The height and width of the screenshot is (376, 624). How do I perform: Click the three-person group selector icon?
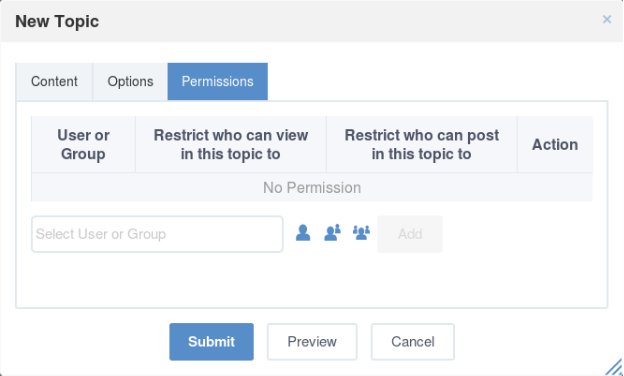361,233
